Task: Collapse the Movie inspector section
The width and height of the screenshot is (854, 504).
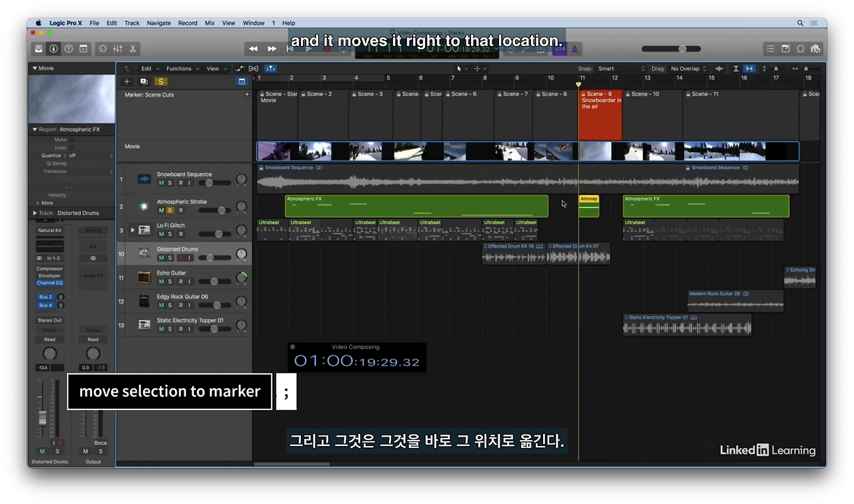Action: [35, 68]
